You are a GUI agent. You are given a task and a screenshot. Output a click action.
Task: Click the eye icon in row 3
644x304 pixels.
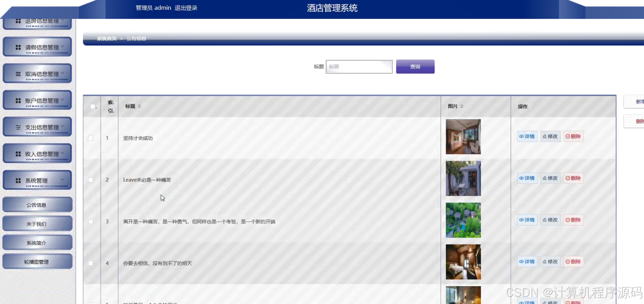[x=522, y=220]
